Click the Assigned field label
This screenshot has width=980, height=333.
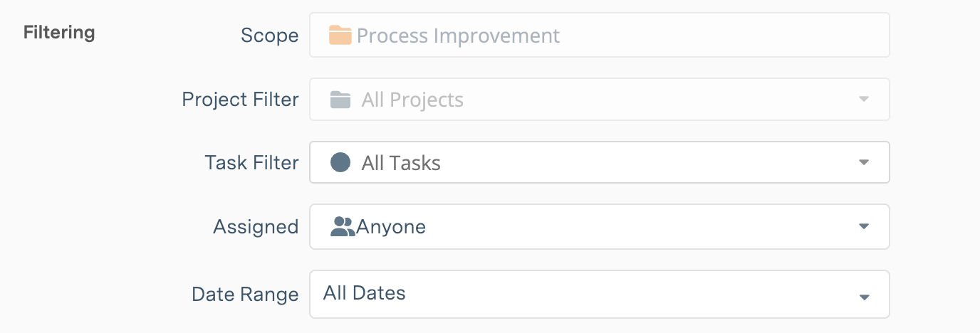click(x=256, y=227)
